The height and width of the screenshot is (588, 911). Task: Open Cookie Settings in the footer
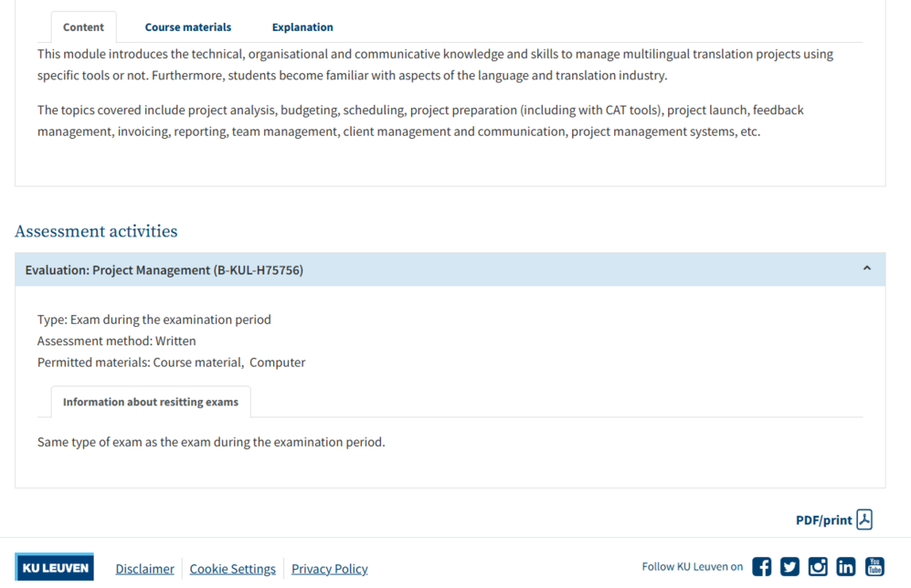tap(232, 569)
